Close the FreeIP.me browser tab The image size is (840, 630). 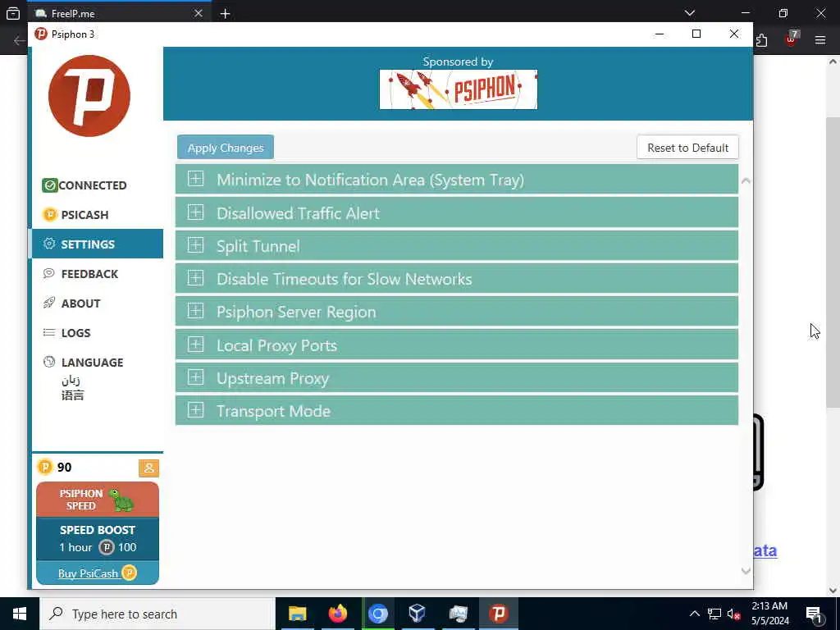pos(199,13)
